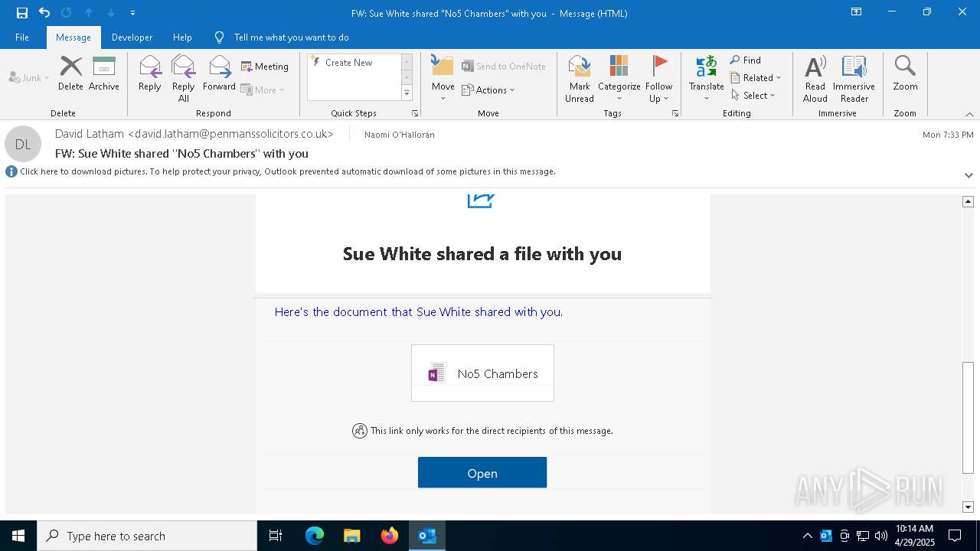This screenshot has width=980, height=551.
Task: Expand the Quick Steps gallery
Action: [407, 93]
